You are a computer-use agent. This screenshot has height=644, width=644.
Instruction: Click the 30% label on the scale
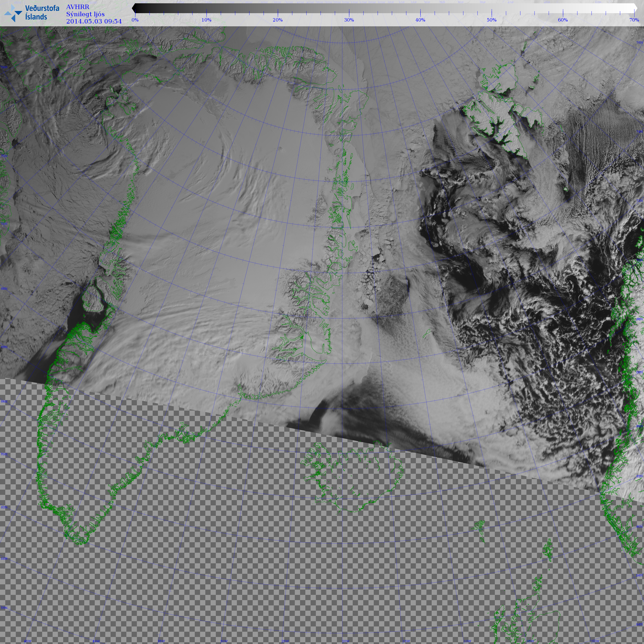pyautogui.click(x=349, y=20)
